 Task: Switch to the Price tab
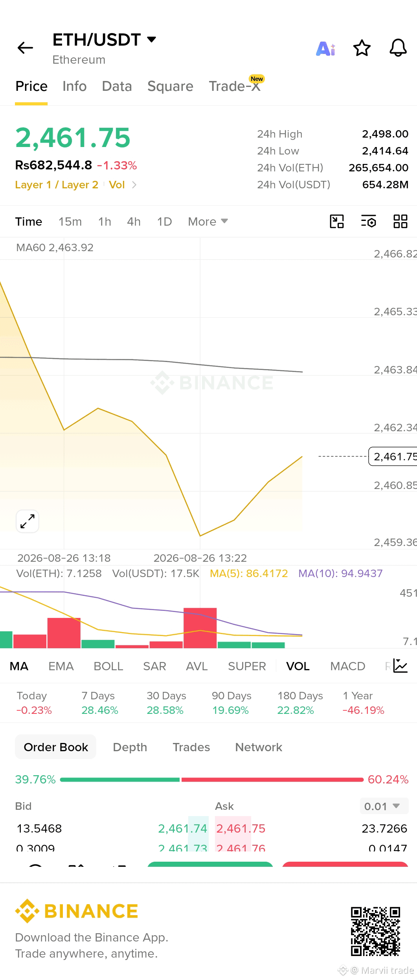(31, 86)
